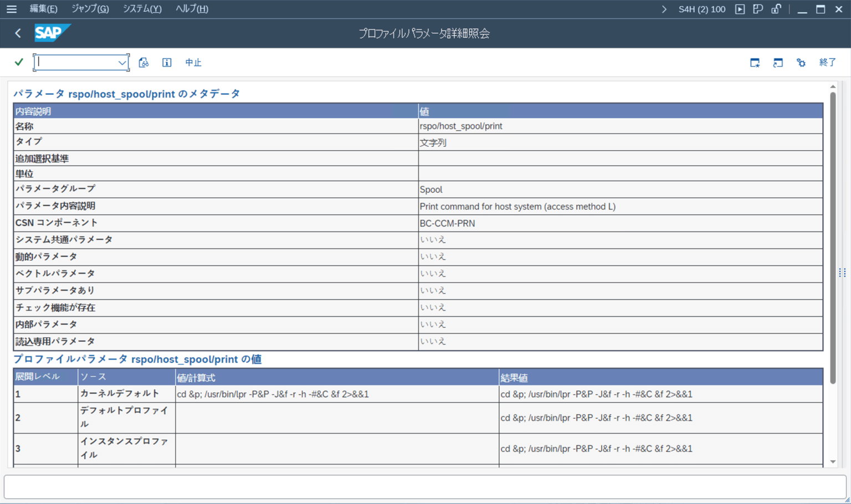The image size is (851, 504).
Task: Open GUI settings via the gear icon
Action: coord(800,63)
